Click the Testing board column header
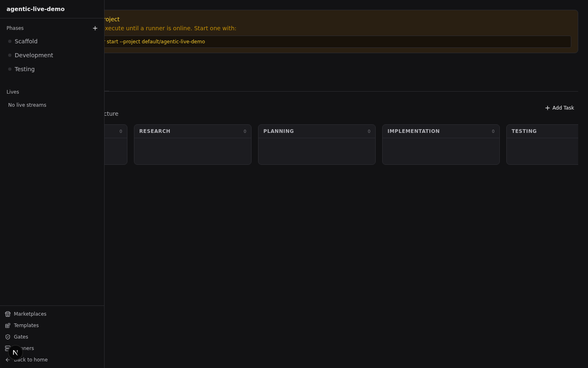The height and width of the screenshot is (368, 588). [x=524, y=131]
